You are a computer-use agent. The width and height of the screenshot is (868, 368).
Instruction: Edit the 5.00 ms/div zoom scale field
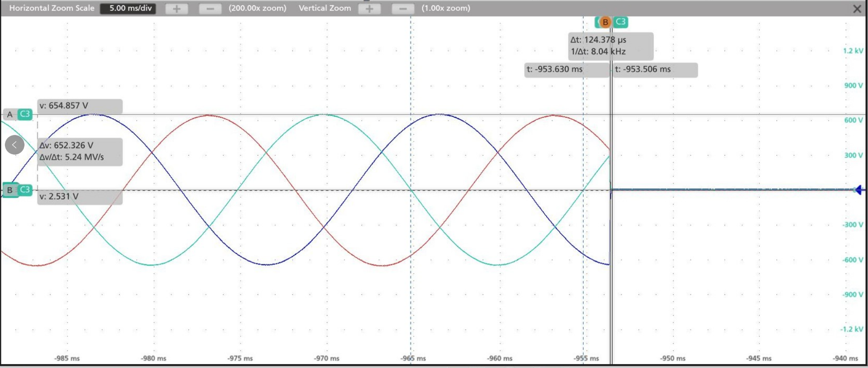(128, 8)
